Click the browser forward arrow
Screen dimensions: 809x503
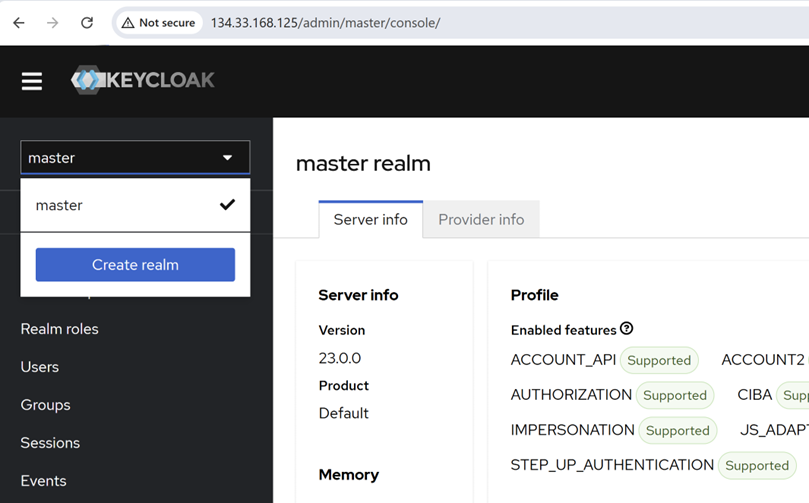(x=53, y=23)
